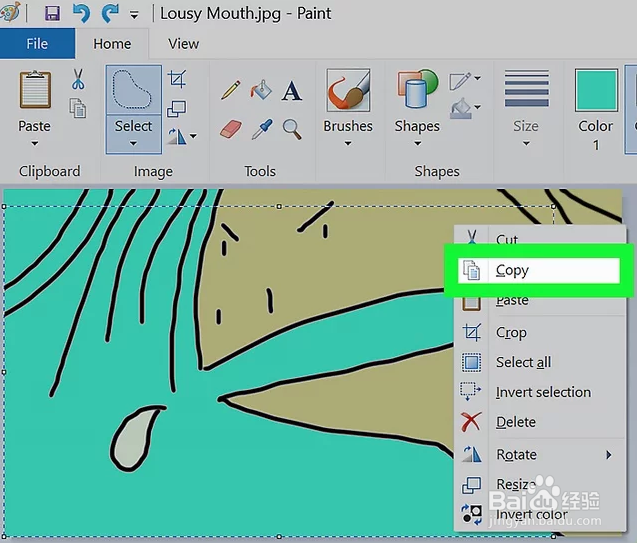Select the Color 1 teal swatch

(x=596, y=90)
